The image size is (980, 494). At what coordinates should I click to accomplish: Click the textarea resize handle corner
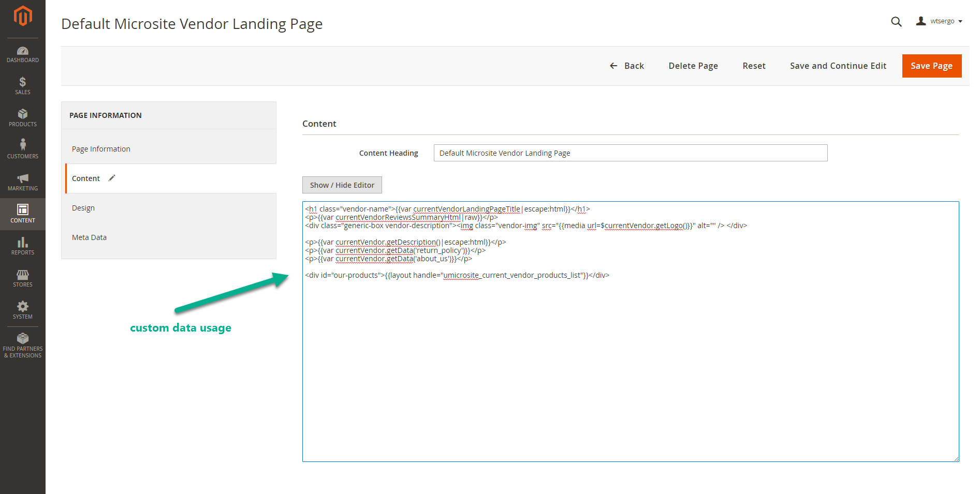click(x=956, y=459)
